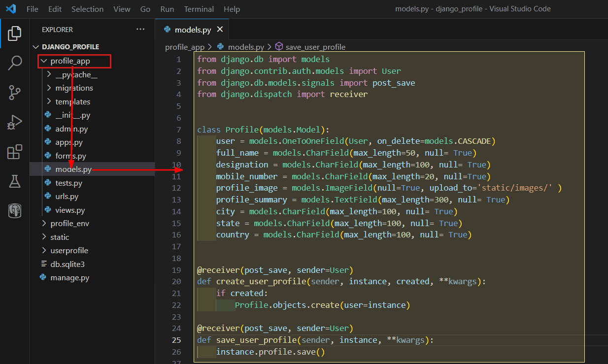Open views.py from the Explorer
Viewport: 608px width, 364px height.
click(x=69, y=210)
